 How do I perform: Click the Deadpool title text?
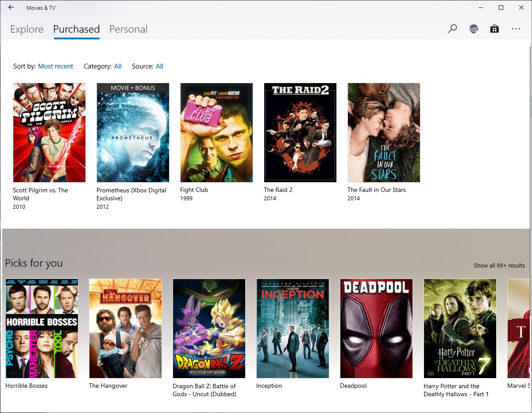point(353,386)
